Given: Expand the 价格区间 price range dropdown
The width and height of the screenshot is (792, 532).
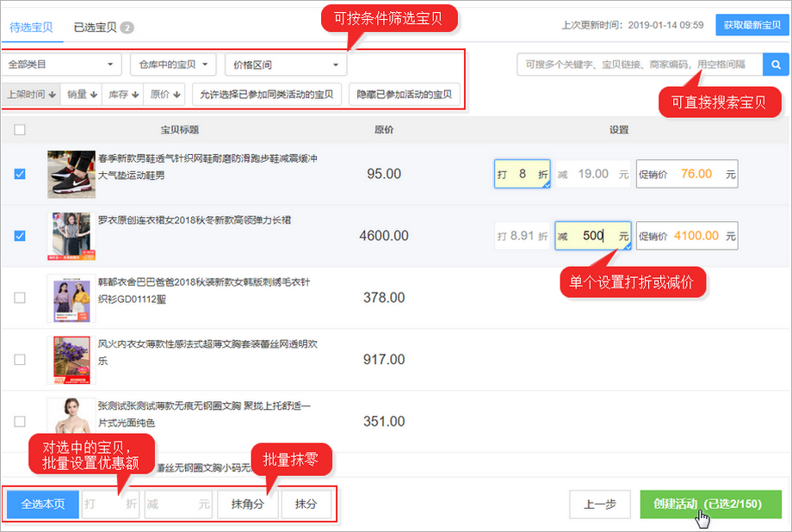Looking at the screenshot, I should (284, 64).
